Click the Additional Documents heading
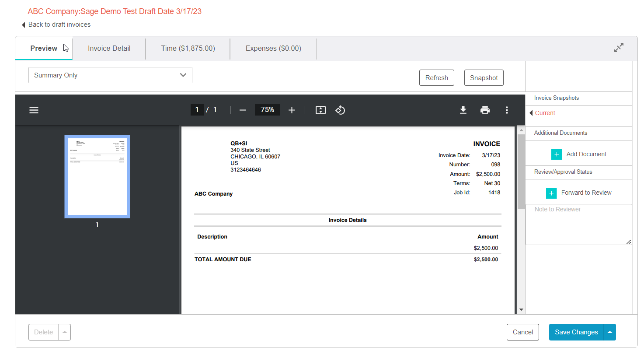 [560, 133]
